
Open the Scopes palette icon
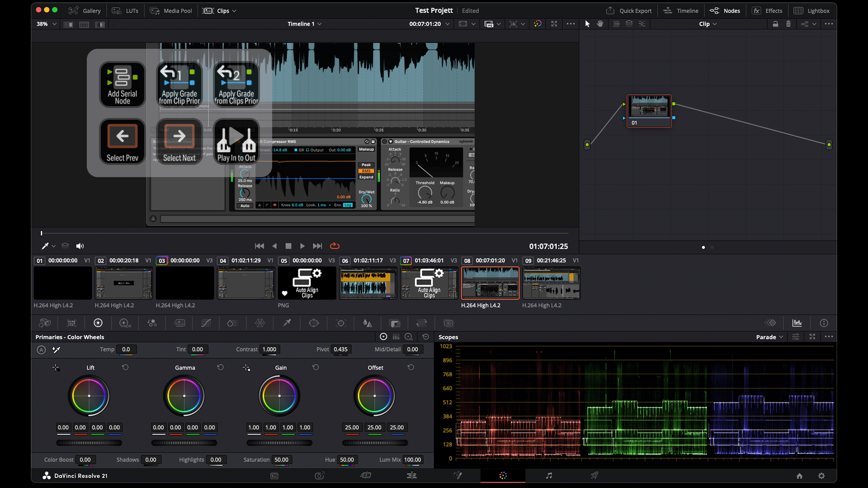(x=797, y=323)
